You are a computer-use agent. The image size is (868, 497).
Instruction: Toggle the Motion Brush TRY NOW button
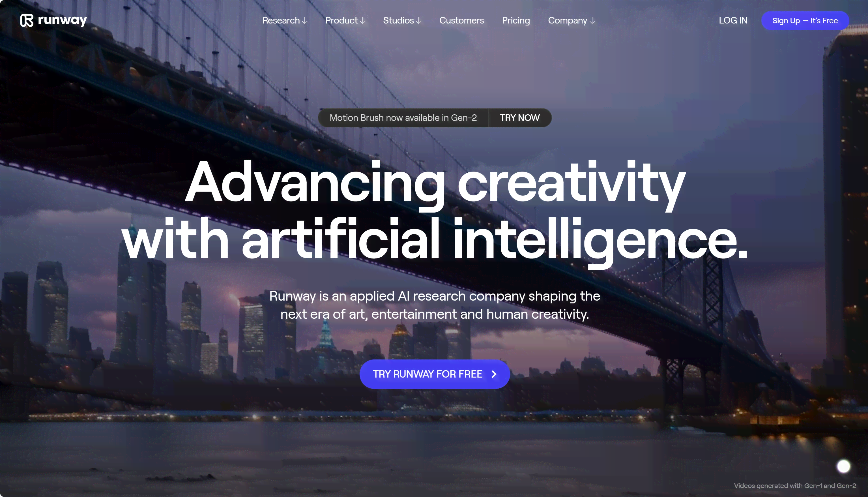tap(519, 117)
